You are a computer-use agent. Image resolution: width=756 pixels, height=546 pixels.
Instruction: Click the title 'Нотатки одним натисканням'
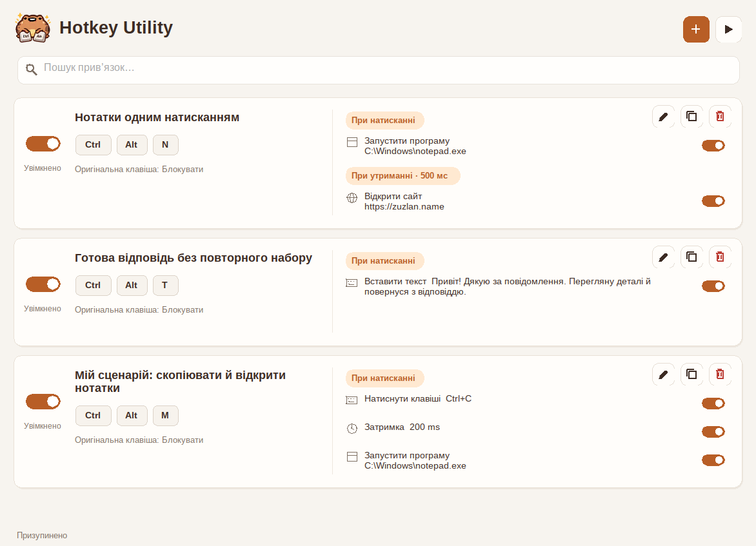[157, 117]
